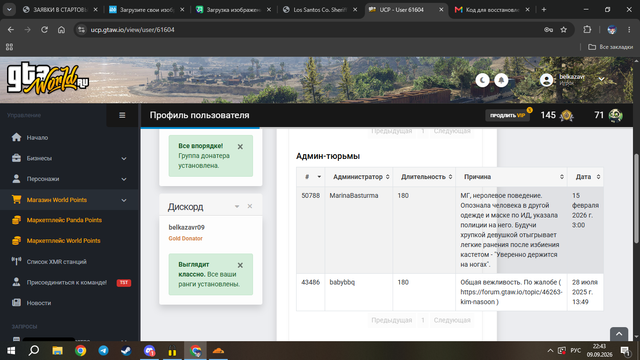Click the 145 World Points badge icon

pos(566,116)
